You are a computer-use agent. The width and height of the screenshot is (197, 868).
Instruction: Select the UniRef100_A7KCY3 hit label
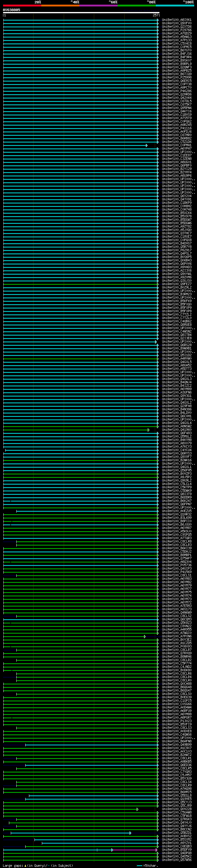176,446
